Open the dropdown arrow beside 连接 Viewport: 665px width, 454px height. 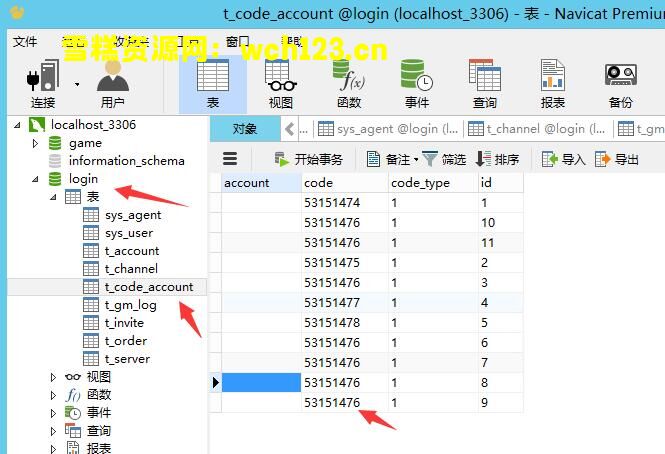77,84
